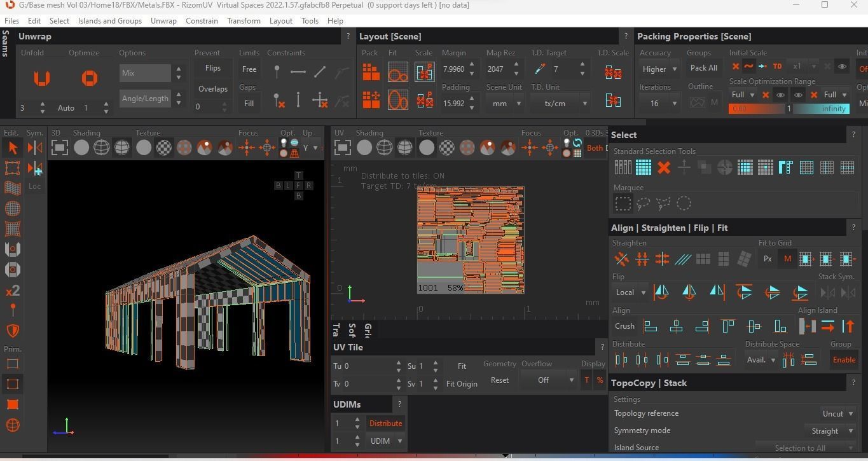This screenshot has width=868, height=461.
Task: Open the Distribute Space Avail. dropdown
Action: tap(761, 360)
